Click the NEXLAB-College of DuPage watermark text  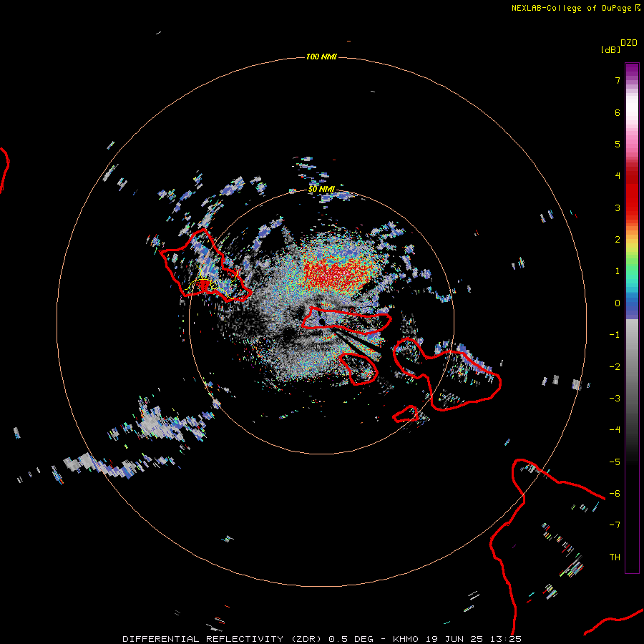[x=575, y=8]
